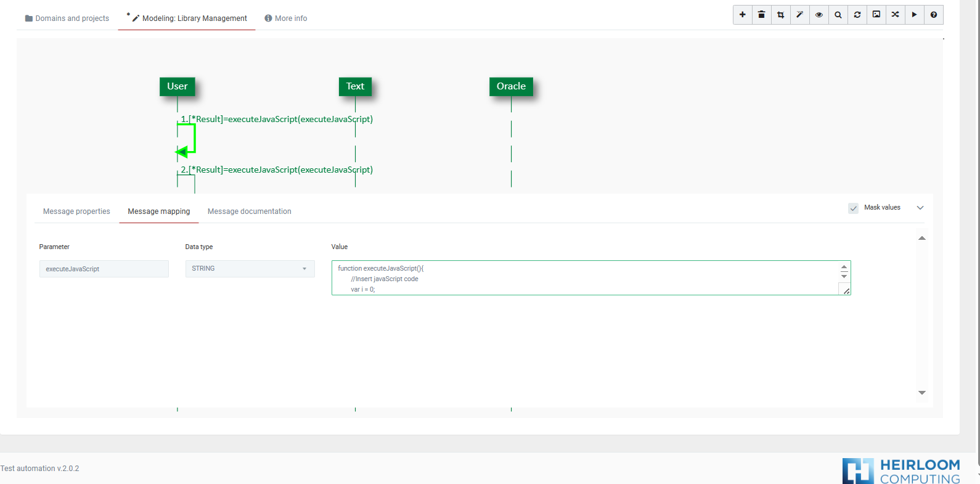Click the plus icon to add an element
The image size is (980, 484).
pyautogui.click(x=743, y=15)
